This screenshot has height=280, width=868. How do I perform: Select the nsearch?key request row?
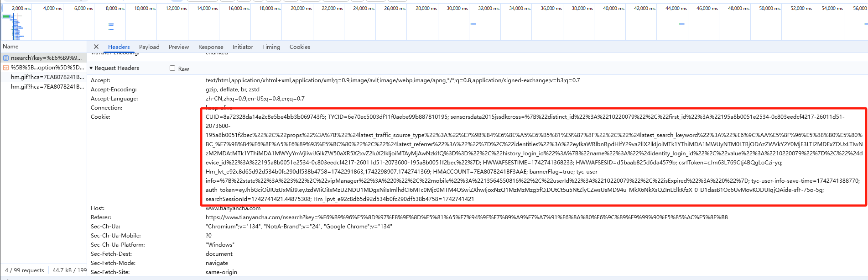(46, 58)
